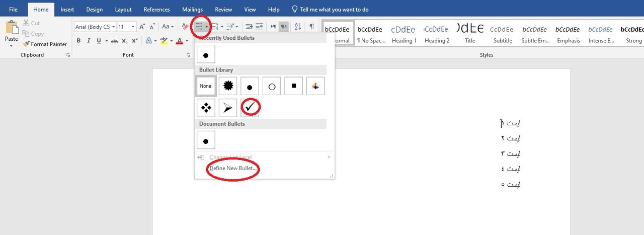The image size is (644, 235).
Task: Select the solid square bullet
Action: click(293, 86)
